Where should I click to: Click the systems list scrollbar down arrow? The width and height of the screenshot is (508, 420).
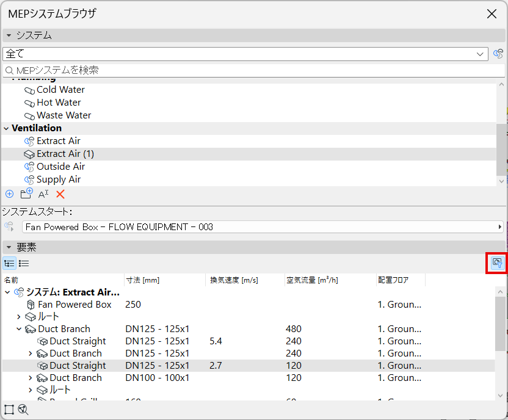point(501,181)
